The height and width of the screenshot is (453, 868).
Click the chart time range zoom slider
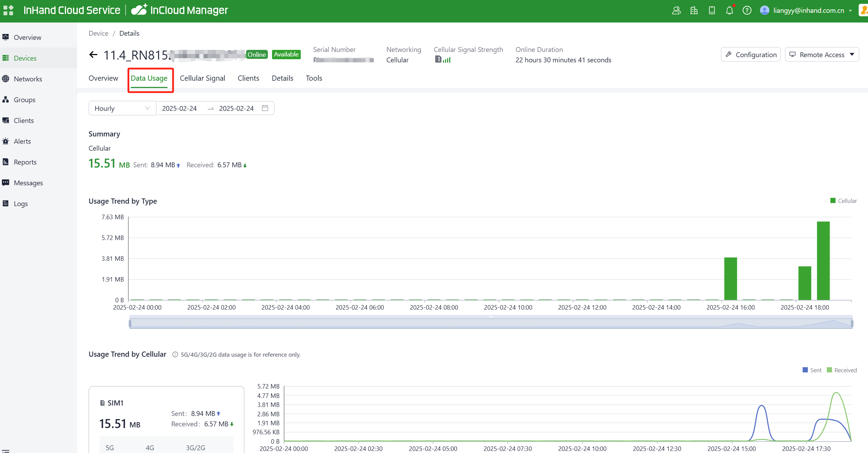(490, 323)
